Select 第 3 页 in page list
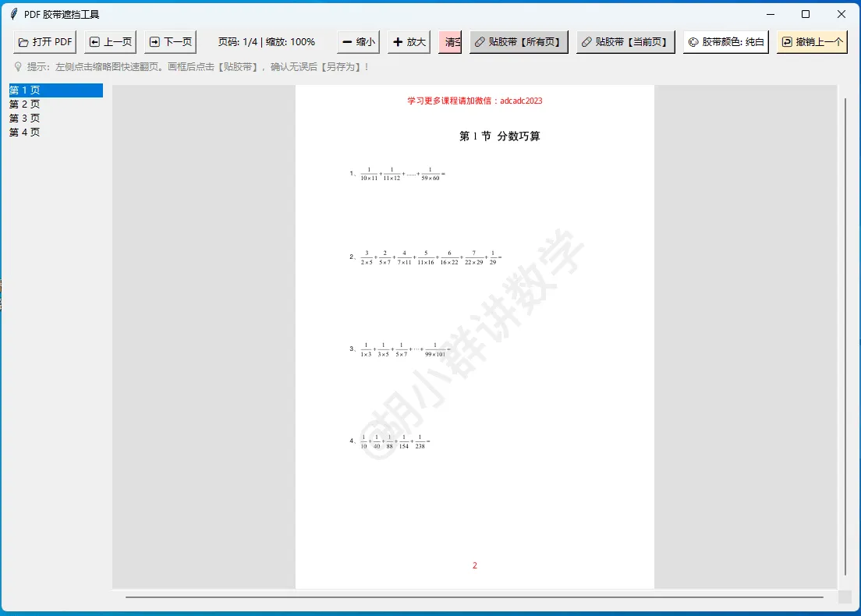This screenshot has width=861, height=616. [55, 118]
